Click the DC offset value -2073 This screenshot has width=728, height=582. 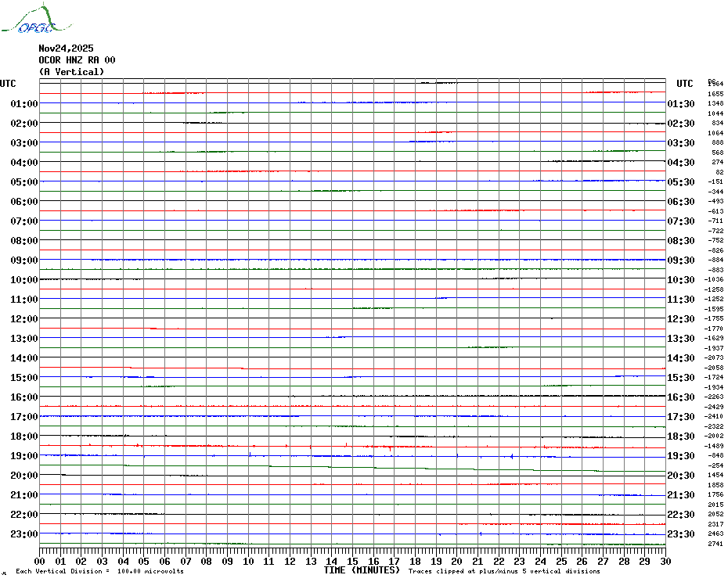coord(714,357)
